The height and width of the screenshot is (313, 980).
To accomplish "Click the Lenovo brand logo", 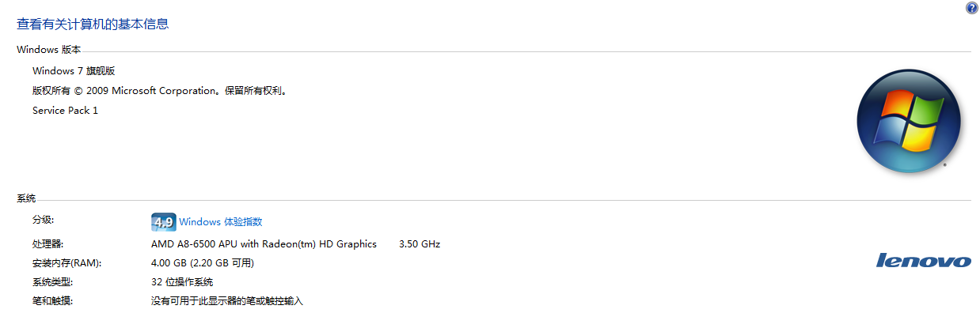I will tap(923, 260).
